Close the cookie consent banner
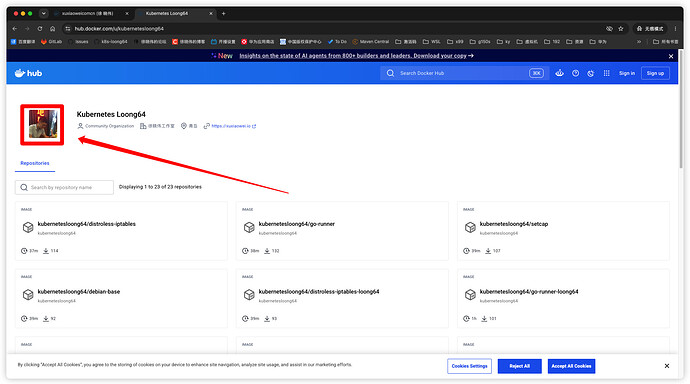The width and height of the screenshot is (690, 384). (x=667, y=366)
